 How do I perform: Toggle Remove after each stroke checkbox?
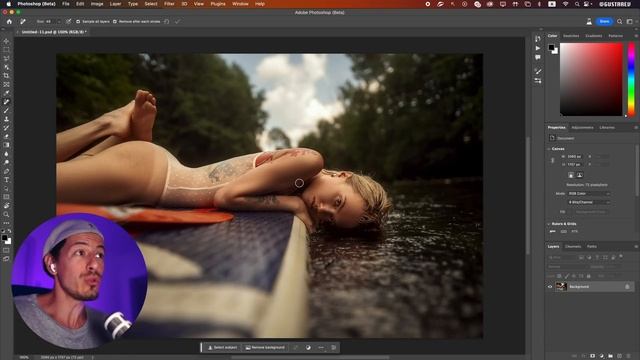coord(115,22)
